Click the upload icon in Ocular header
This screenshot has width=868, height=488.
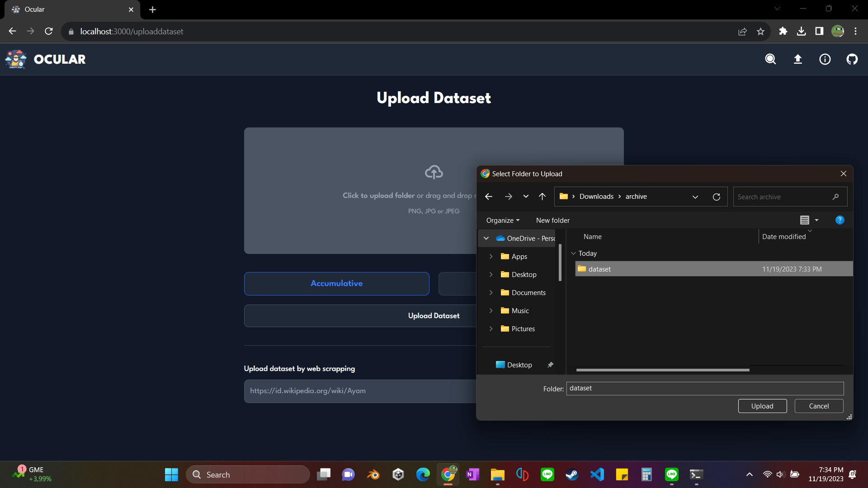click(798, 59)
